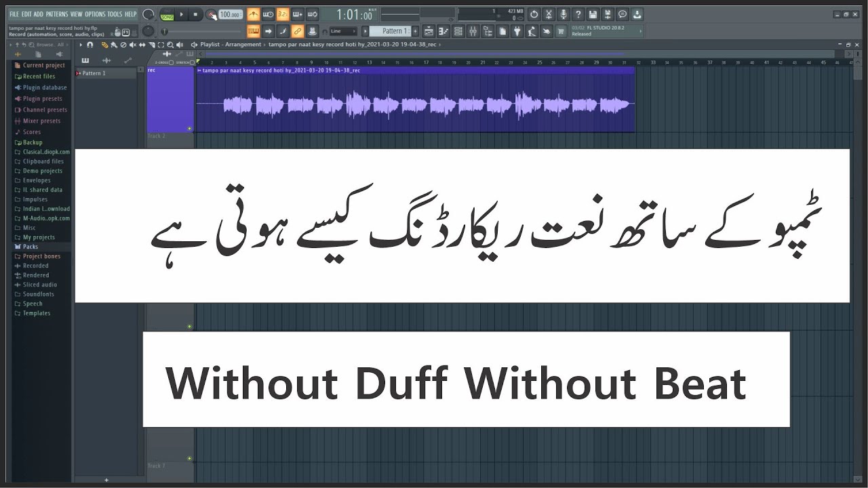868x488 pixels.
Task: Open the Piano roll view icon
Action: coord(444,31)
